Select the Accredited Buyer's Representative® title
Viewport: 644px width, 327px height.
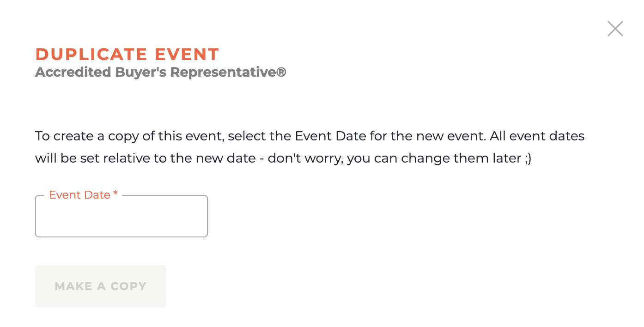160,72
